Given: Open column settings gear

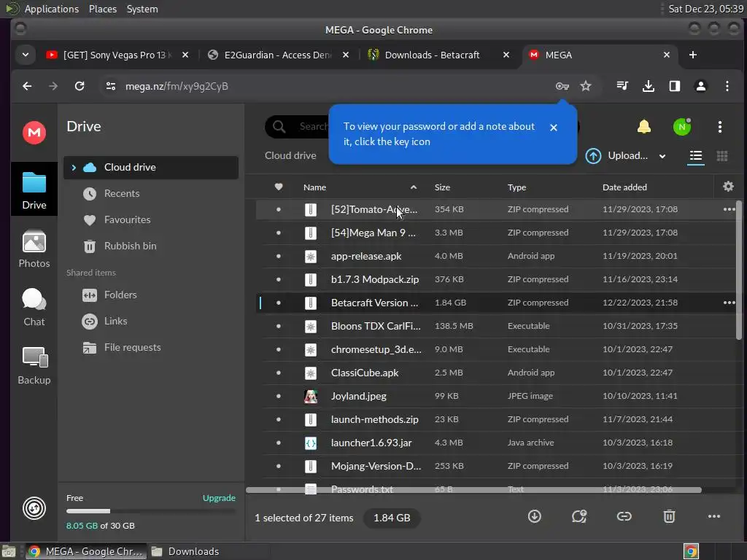Looking at the screenshot, I should coord(729,187).
